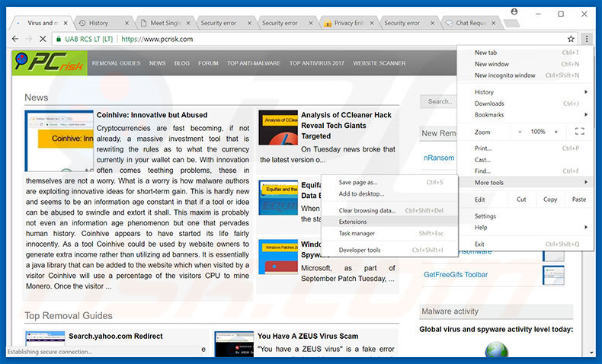Viewport: 602px width, 364px height.
Task: Close the Chat Request tab
Action: [x=493, y=23]
